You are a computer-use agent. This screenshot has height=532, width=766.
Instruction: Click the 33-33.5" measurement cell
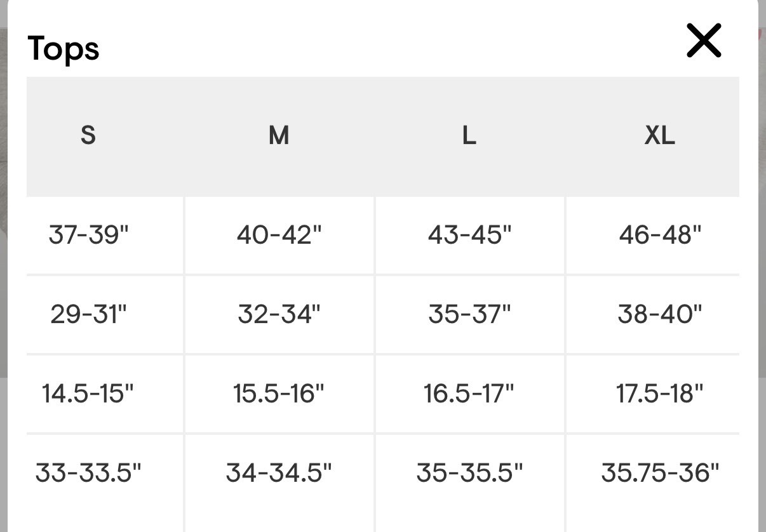tap(88, 473)
